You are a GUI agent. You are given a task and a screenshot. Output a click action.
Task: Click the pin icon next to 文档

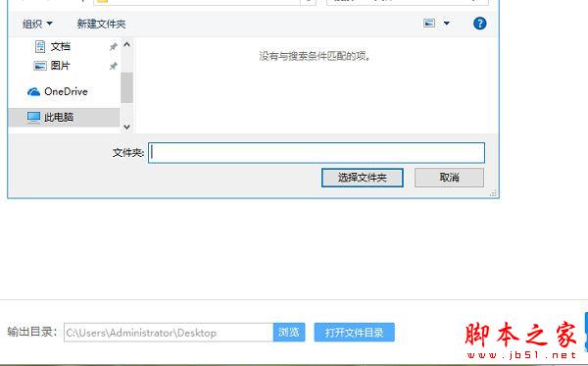113,46
